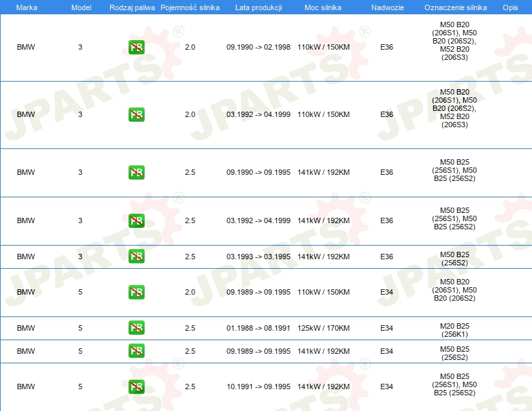Click the 09.1989 -> 09.1995 dates in the 2.5 row
This screenshot has height=411, width=532.
point(259,351)
